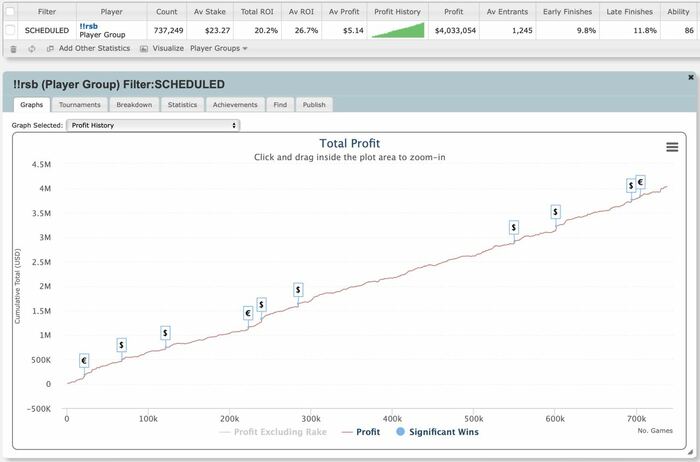The width and height of the screenshot is (700, 462).
Task: Delete selected rows with the trash icon
Action: click(x=13, y=49)
